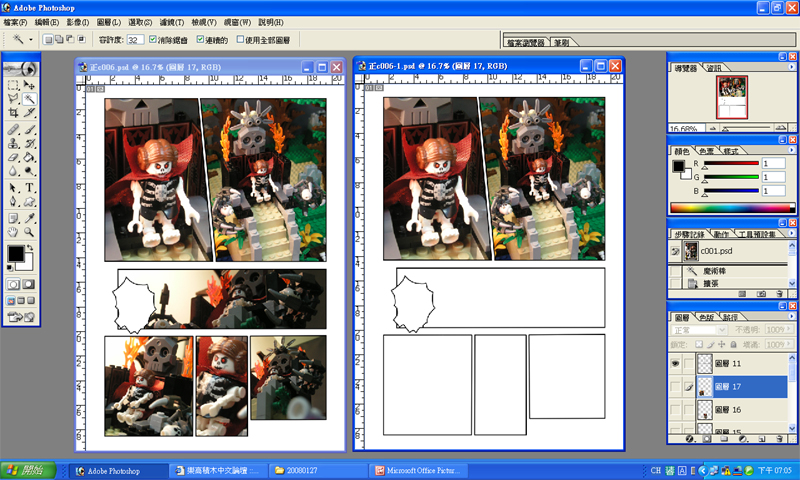Select the History Brush tool

tap(29, 143)
